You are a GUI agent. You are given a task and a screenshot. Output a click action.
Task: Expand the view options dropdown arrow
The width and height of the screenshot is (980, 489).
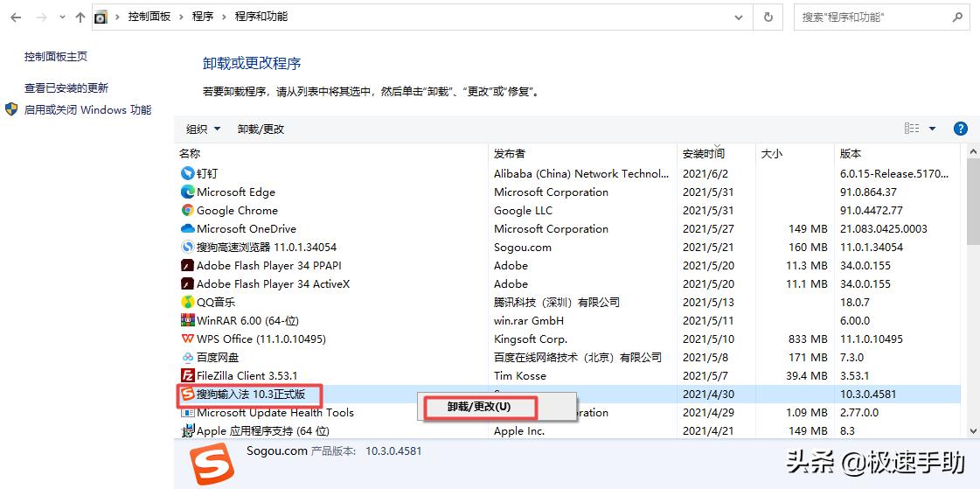point(933,129)
